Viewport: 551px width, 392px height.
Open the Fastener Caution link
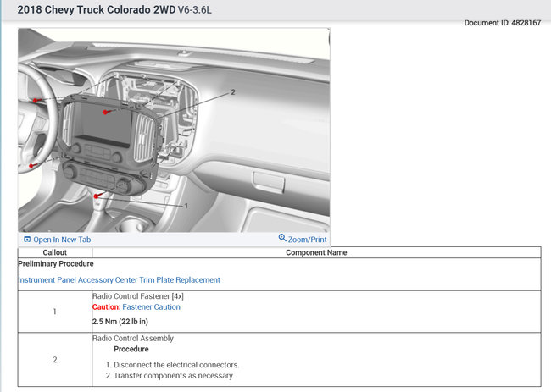tap(151, 307)
